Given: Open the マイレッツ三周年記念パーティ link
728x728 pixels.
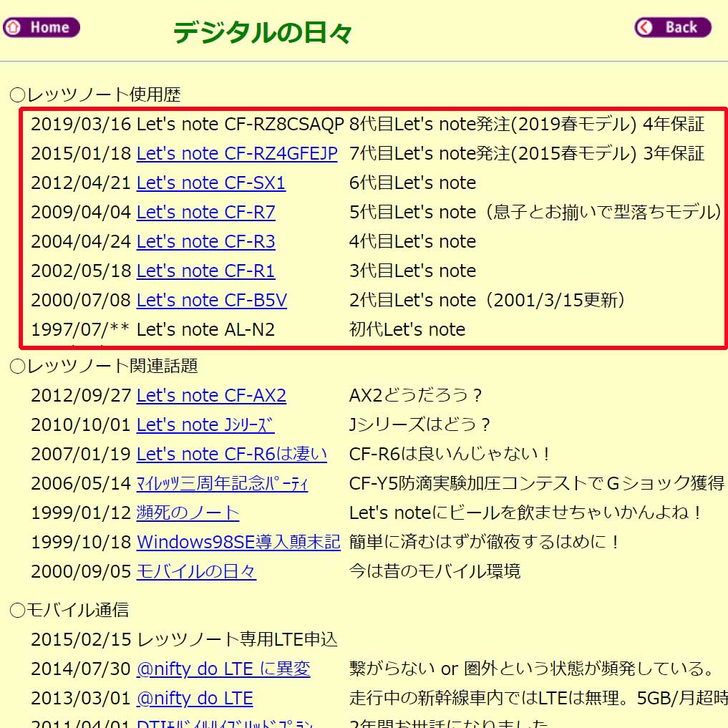Looking at the screenshot, I should (x=222, y=483).
